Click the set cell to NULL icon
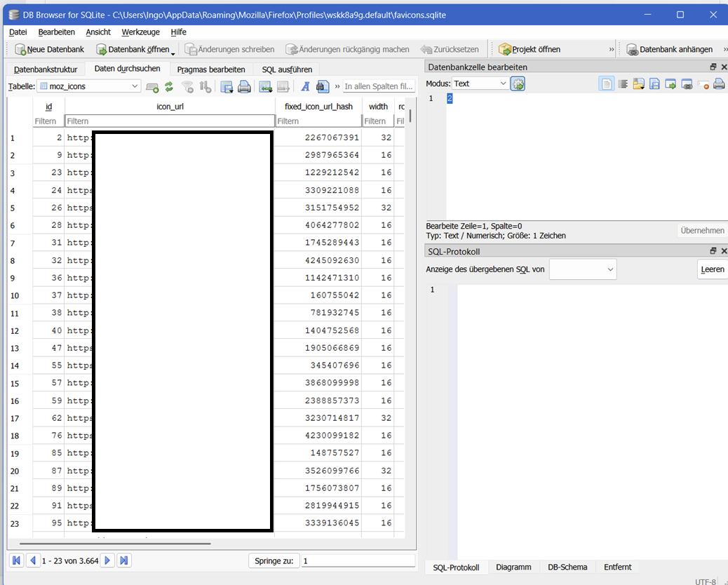The width and height of the screenshot is (728, 585). pos(703,84)
